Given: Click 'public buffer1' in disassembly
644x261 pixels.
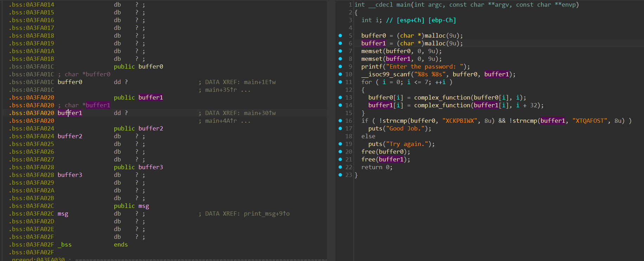Looking at the screenshot, I should click(x=139, y=97).
